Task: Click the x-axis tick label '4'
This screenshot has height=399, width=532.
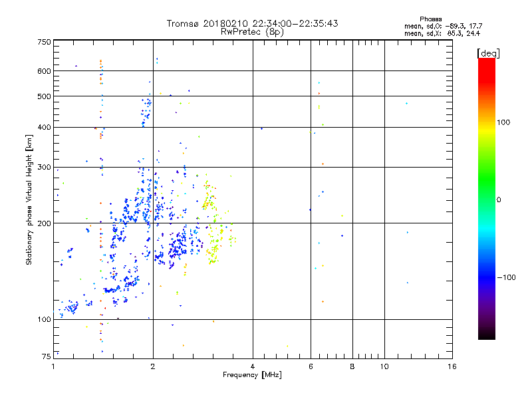Action: [253, 366]
